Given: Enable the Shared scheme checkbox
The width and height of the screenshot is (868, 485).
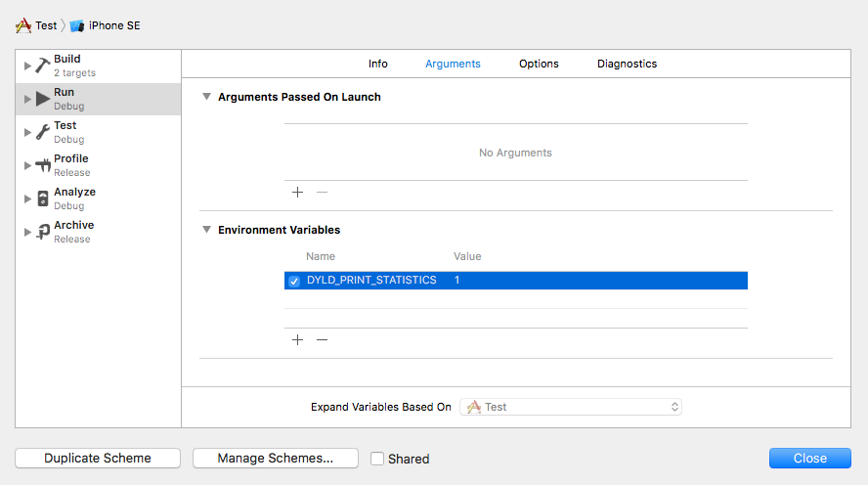Looking at the screenshot, I should [377, 459].
